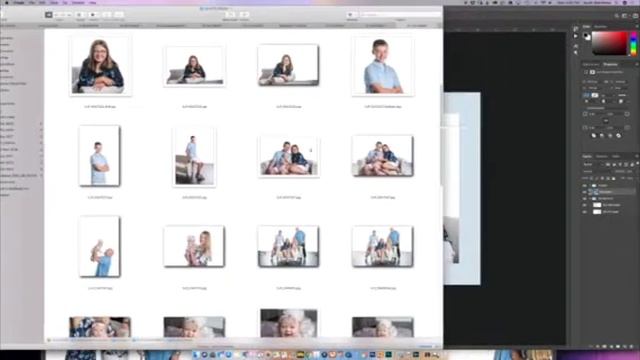Click the foreground/background color swatch
The height and width of the screenshot is (360, 640).
[587, 36]
